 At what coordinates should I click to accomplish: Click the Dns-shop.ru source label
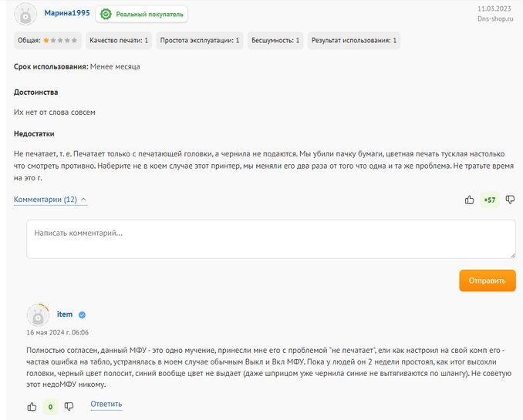(494, 18)
